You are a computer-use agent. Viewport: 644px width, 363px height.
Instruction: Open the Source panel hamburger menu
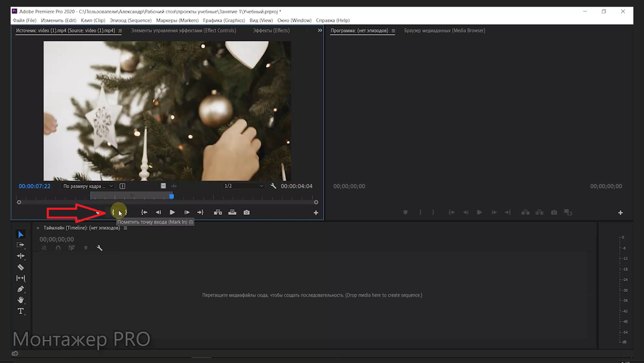point(120,31)
